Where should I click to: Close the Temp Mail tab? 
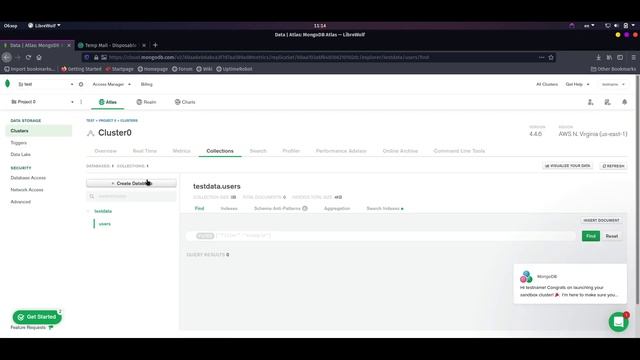(144, 45)
